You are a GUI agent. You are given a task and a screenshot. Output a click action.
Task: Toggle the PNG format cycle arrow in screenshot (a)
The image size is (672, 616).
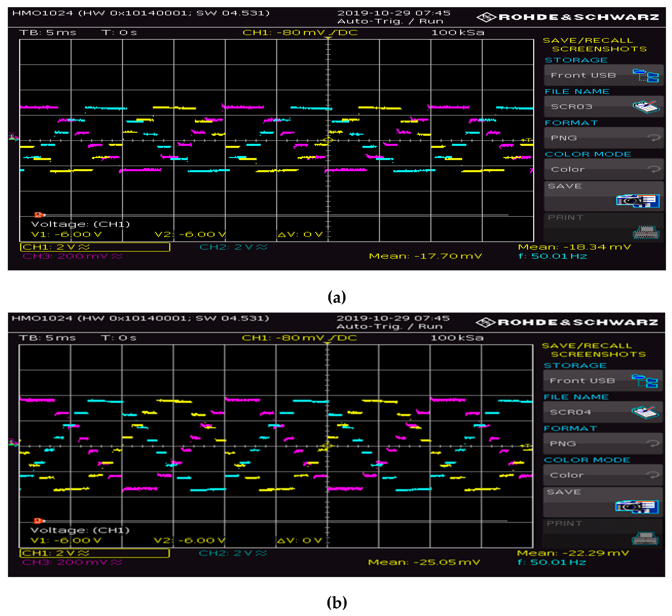[654, 138]
